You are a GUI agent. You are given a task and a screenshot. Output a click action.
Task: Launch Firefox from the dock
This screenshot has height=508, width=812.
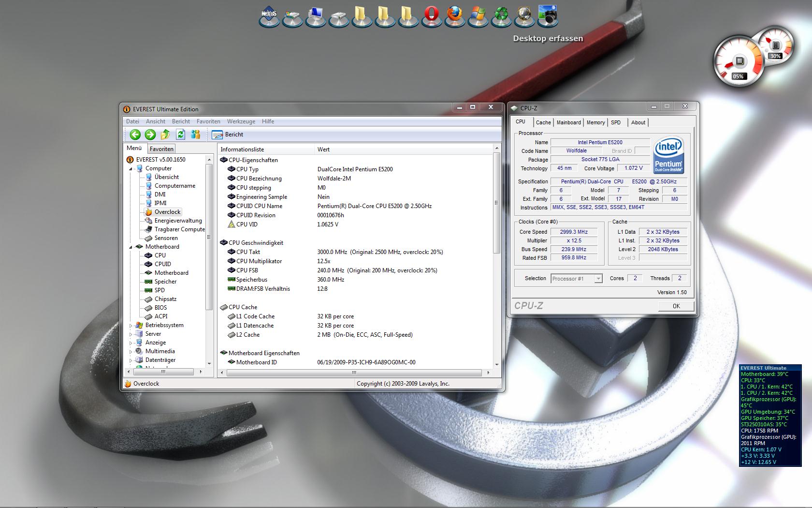pyautogui.click(x=454, y=16)
